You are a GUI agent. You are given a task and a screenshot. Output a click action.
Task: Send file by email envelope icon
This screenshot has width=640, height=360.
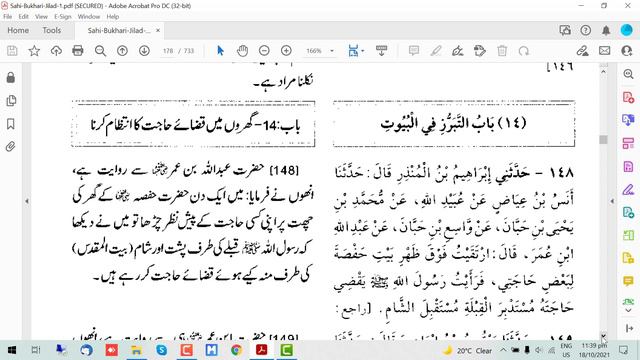tap(604, 51)
